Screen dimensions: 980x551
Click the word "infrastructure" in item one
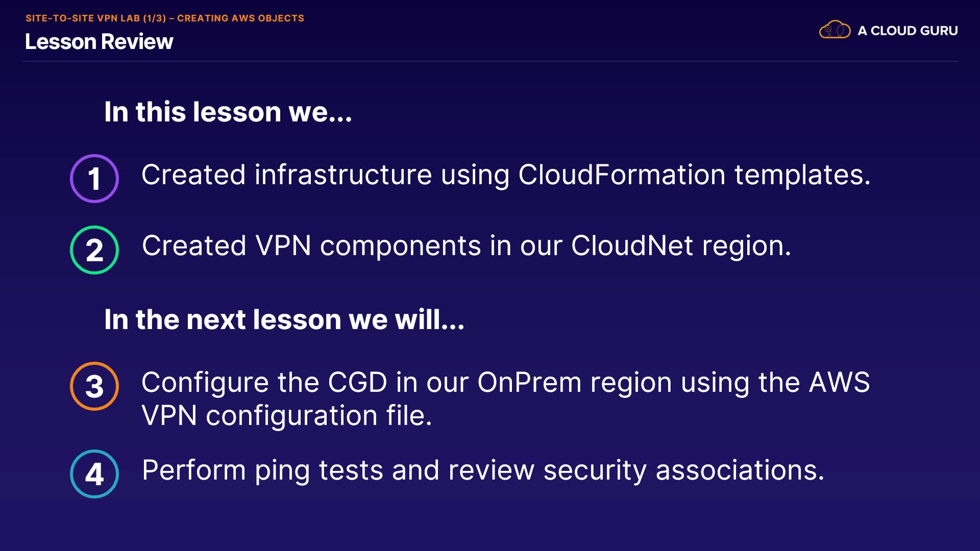pyautogui.click(x=343, y=175)
